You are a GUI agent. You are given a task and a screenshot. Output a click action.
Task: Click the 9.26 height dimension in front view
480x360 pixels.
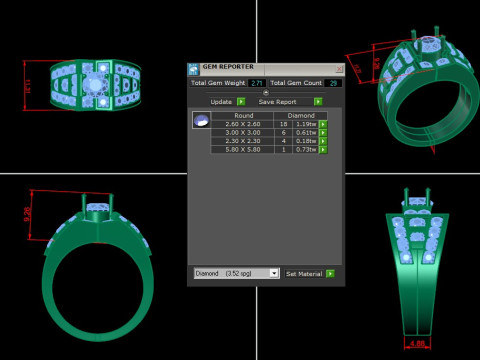coord(27,214)
